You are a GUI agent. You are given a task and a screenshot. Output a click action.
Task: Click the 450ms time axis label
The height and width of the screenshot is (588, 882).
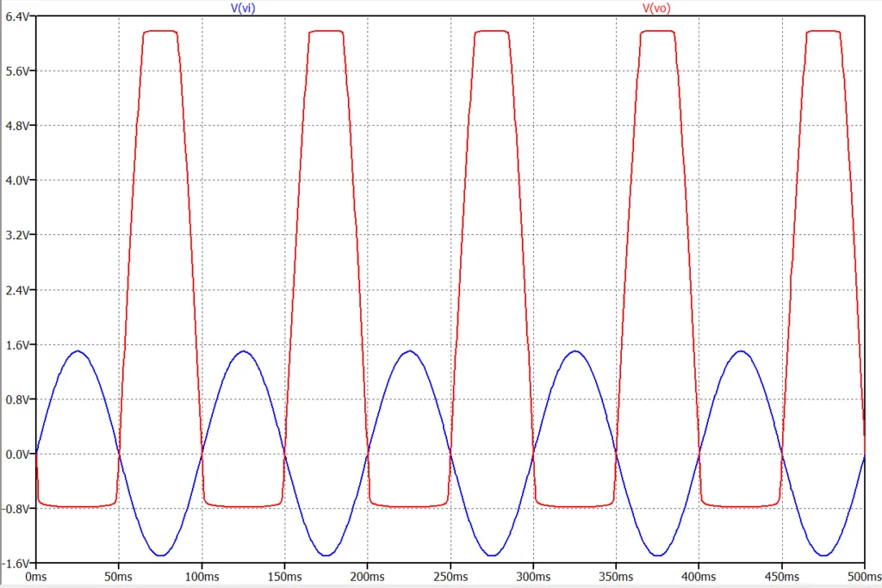(781, 576)
